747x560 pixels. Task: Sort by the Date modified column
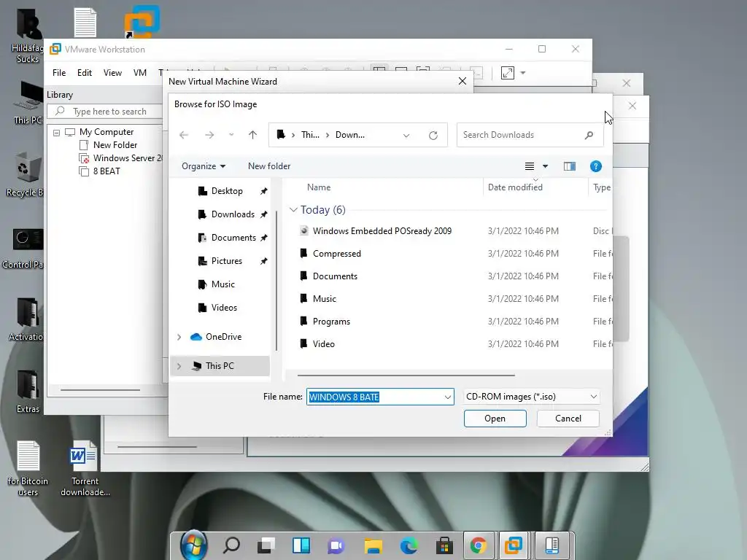[x=515, y=187]
